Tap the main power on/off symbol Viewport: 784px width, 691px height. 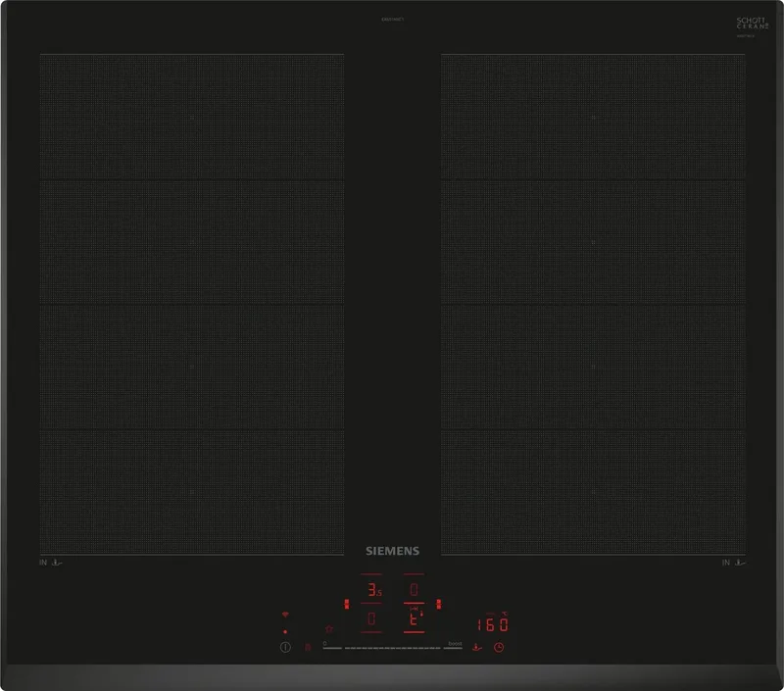click(285, 647)
